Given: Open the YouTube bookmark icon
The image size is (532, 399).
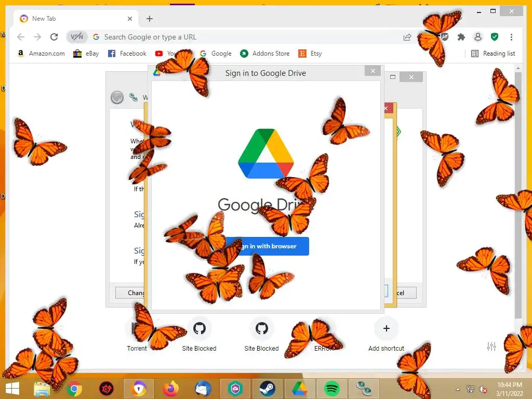Looking at the screenshot, I should [159, 54].
